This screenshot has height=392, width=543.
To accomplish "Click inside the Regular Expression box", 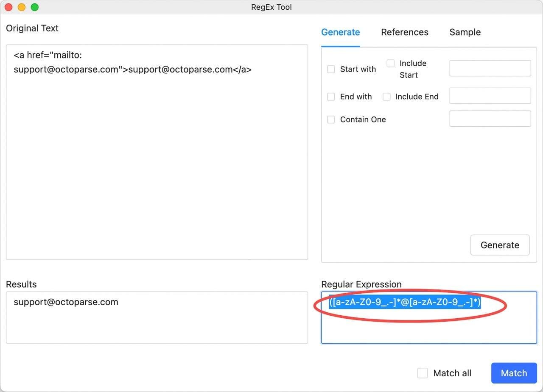I will [429, 317].
